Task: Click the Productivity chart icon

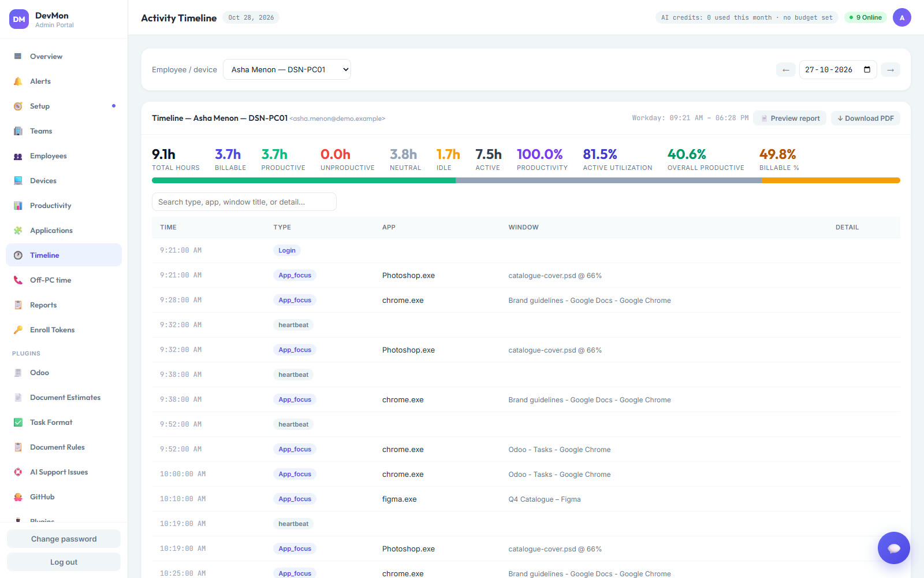Action: pyautogui.click(x=18, y=205)
